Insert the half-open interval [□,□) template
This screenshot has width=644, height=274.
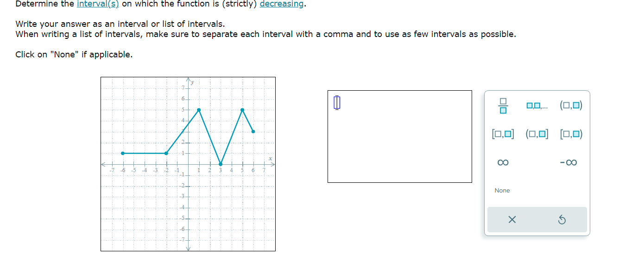pos(570,134)
